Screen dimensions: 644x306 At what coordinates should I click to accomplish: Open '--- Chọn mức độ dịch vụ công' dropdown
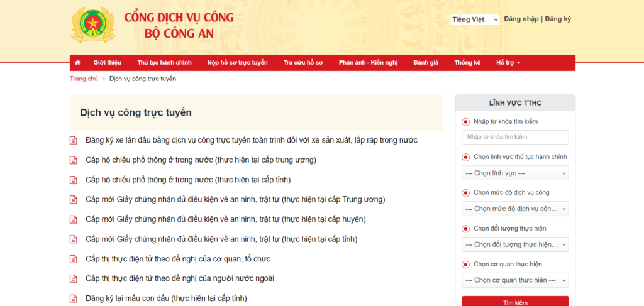[515, 209]
